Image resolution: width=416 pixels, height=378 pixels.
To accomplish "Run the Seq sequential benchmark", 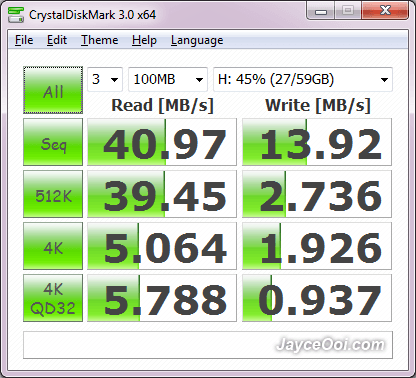I will [53, 142].
